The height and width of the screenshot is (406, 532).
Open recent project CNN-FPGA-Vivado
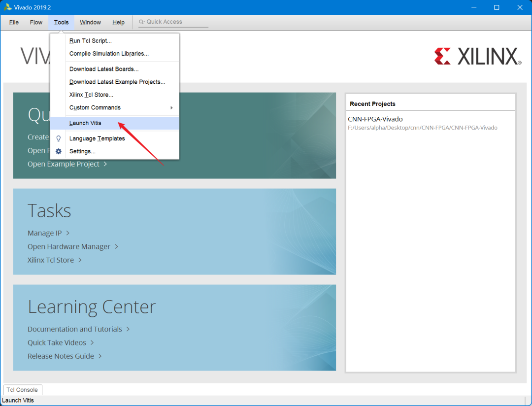[375, 119]
